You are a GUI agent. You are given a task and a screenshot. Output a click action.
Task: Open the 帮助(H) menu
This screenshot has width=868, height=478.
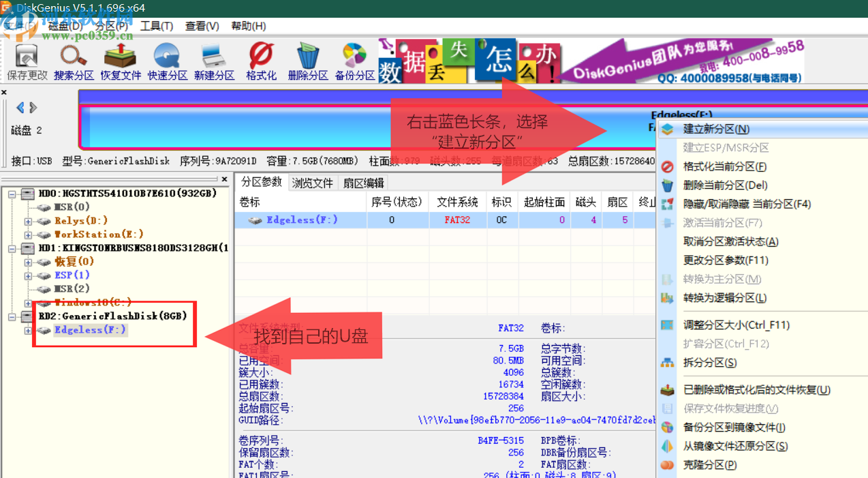tap(249, 26)
